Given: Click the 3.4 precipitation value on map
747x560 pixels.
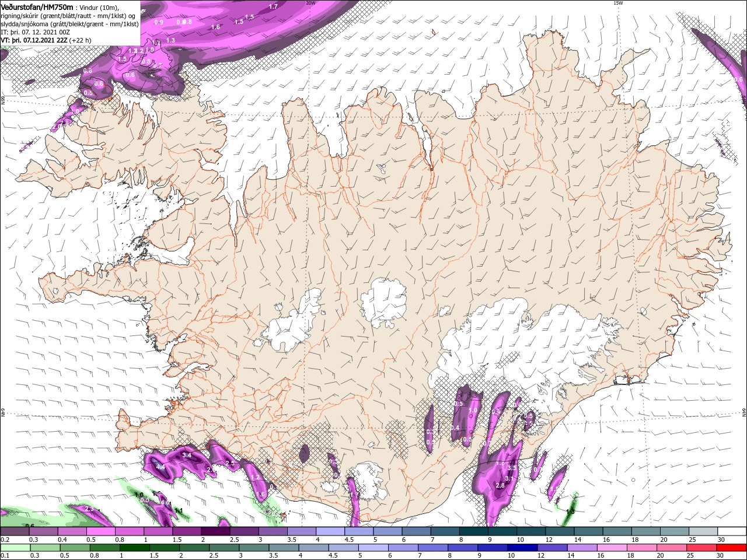Looking at the screenshot, I should pyautogui.click(x=187, y=455).
